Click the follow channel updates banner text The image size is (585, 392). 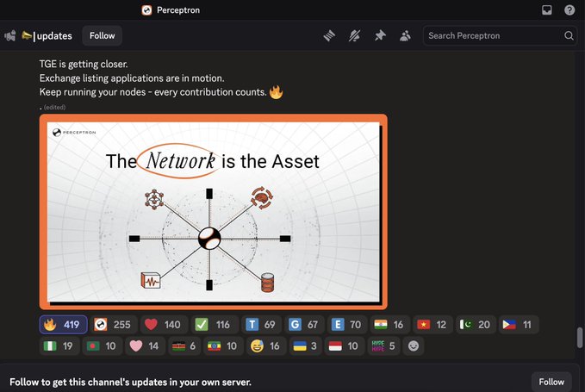(130, 382)
